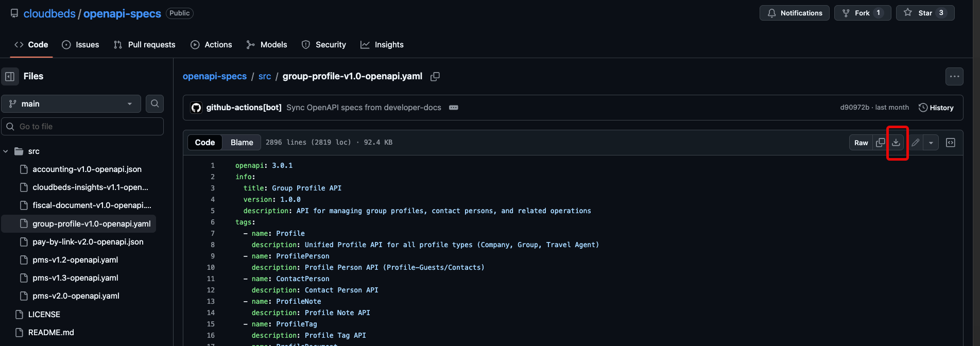This screenshot has width=980, height=346.
Task: Go to src breadcrumb folder
Action: click(x=265, y=76)
